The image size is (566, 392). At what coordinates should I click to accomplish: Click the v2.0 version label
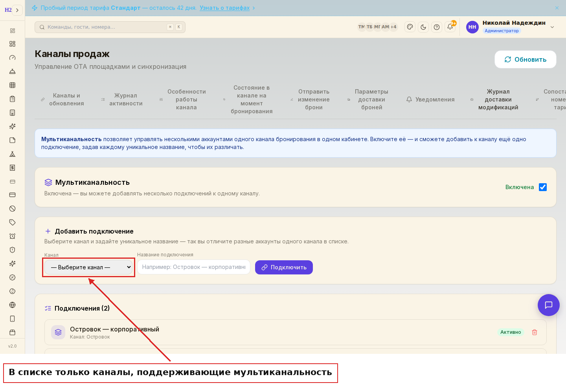[x=13, y=346]
